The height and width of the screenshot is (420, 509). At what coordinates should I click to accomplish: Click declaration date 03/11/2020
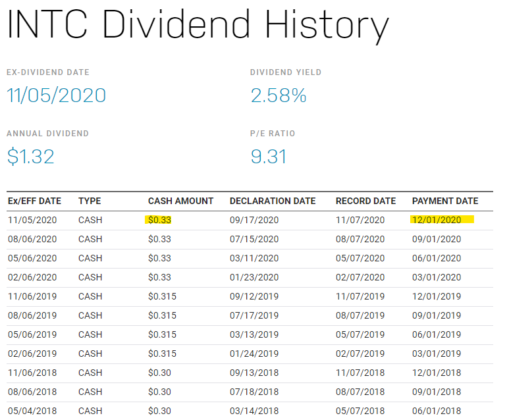pos(254,258)
